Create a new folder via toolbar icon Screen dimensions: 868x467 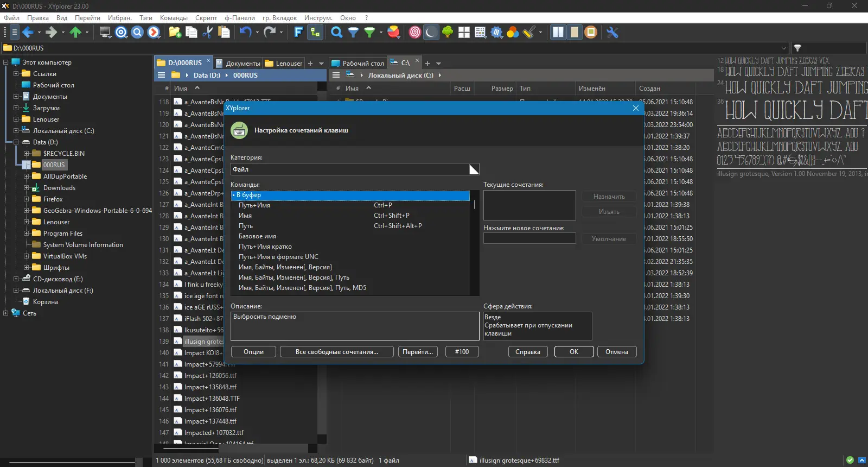pos(175,33)
